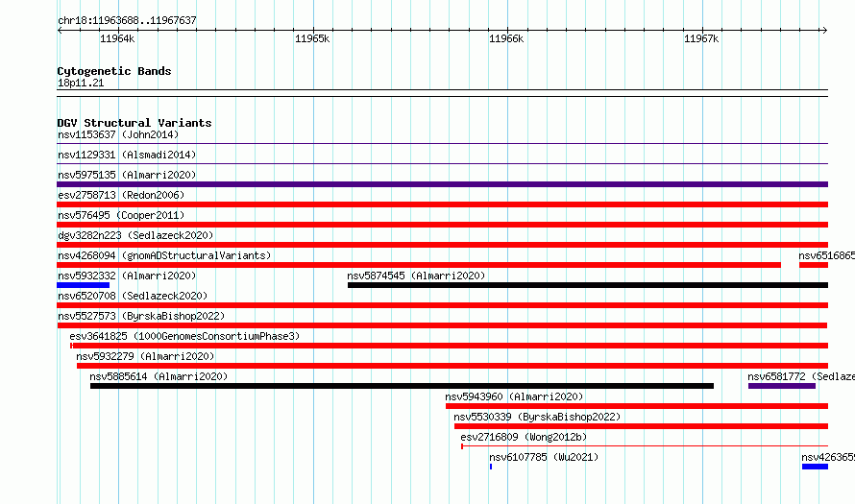Select nsv5932279 (Almarri2020) label
Viewport: 855px width, 504px height.
[146, 356]
